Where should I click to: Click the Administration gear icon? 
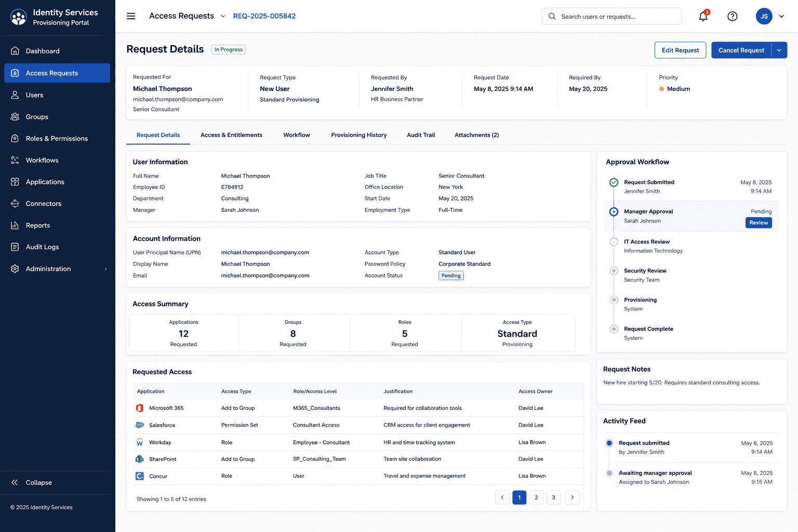pos(15,269)
